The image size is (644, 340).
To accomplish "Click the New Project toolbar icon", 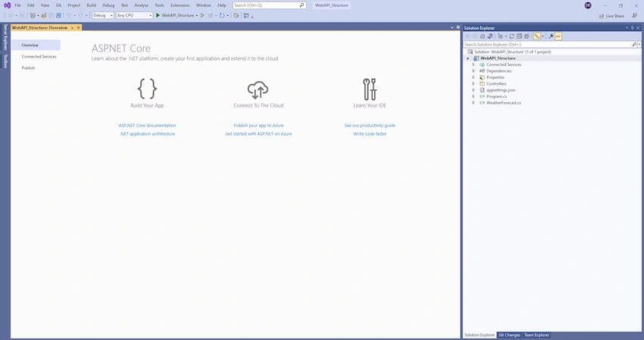I will point(33,15).
